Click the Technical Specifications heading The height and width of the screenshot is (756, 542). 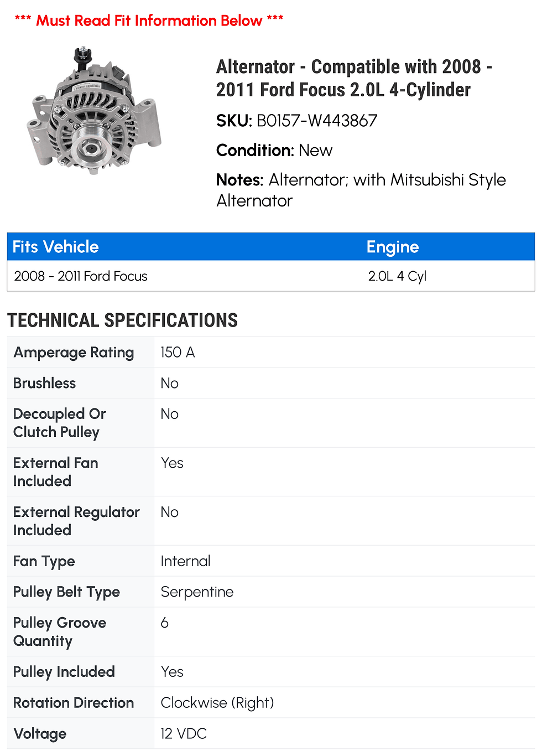(122, 320)
